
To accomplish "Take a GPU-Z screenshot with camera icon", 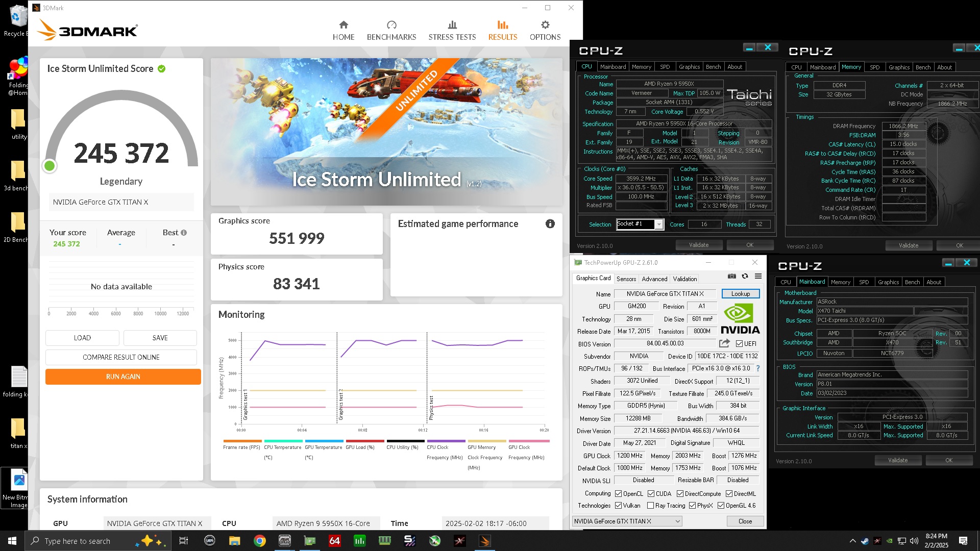I will 732,276.
